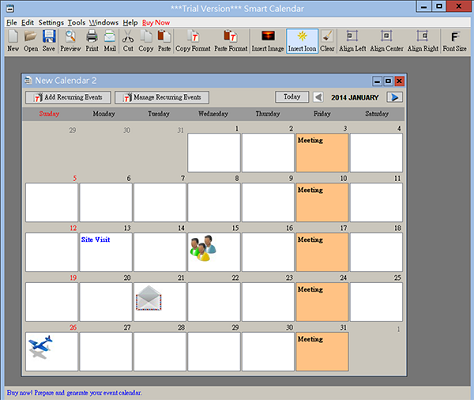Click the Saturday column header
This screenshot has height=400, width=474.
click(377, 114)
